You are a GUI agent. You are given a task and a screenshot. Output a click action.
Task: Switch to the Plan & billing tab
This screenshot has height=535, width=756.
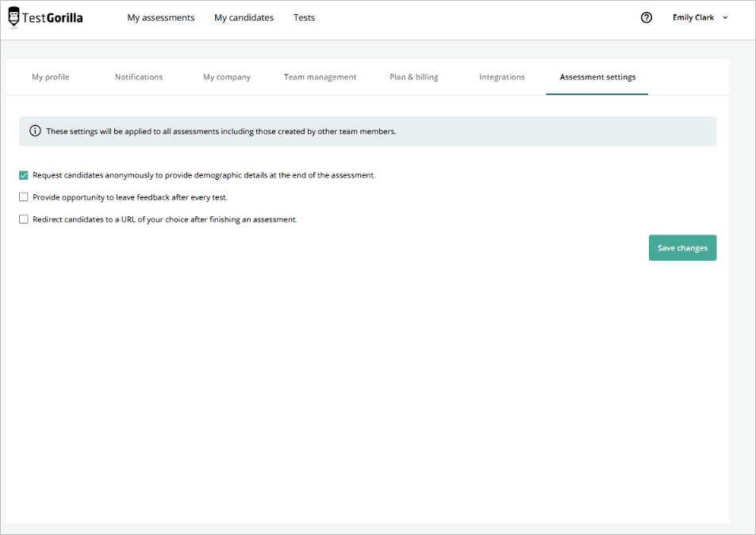[x=413, y=77]
